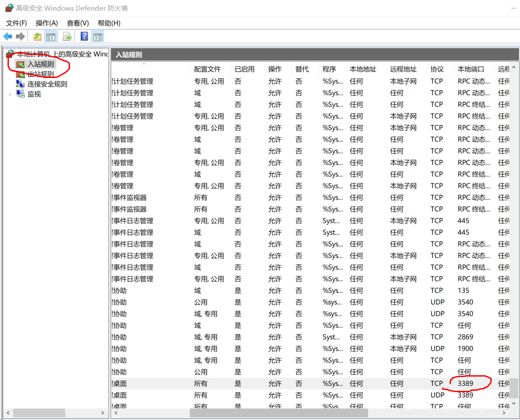Select first 计划任务管理 rule row
Screen dimensions: 520x420
click(311, 81)
